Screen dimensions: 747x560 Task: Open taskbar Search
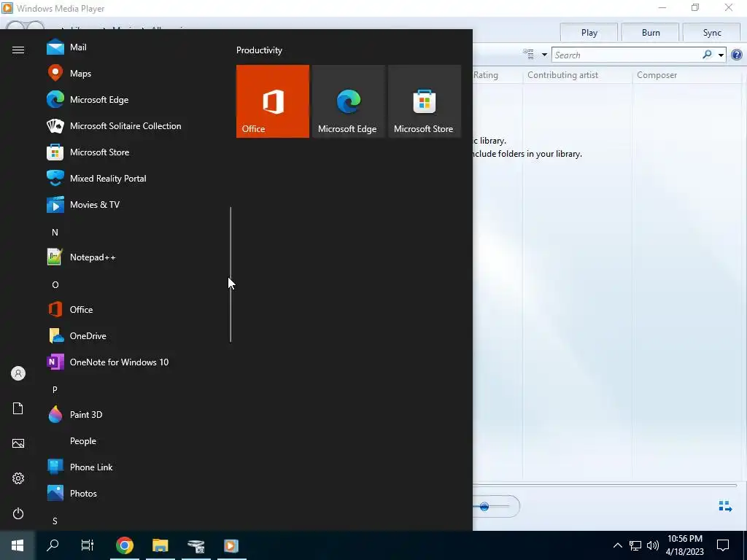coord(53,545)
